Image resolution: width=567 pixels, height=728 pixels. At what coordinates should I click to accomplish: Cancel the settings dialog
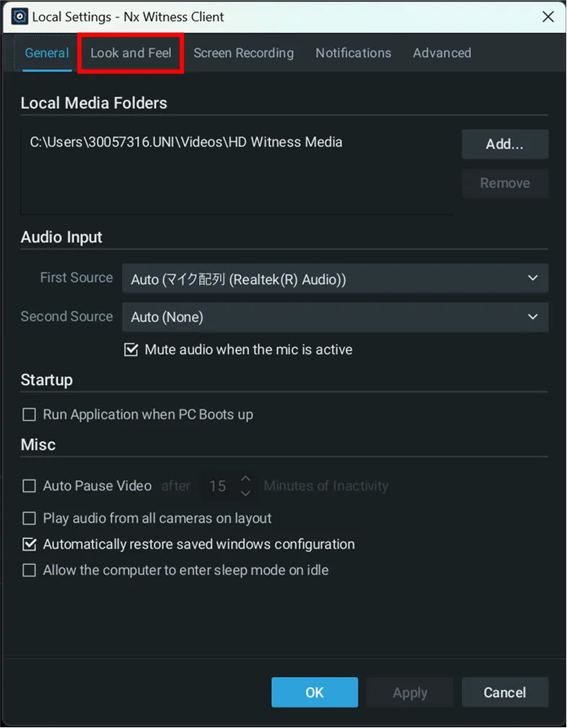[x=505, y=693]
